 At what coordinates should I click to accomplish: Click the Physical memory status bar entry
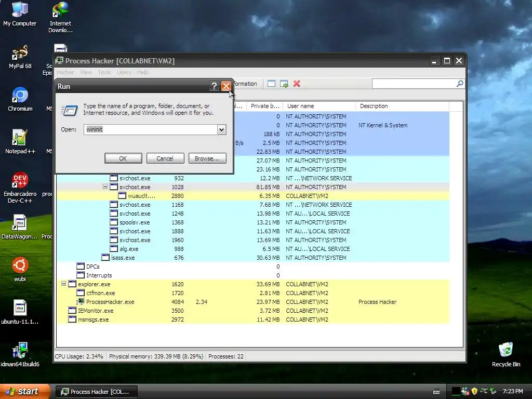click(156, 356)
